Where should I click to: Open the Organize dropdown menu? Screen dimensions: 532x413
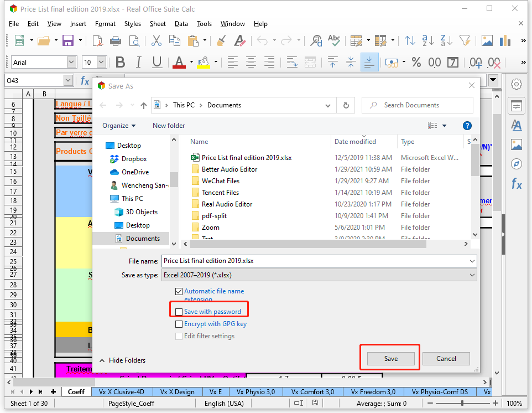[x=119, y=126]
